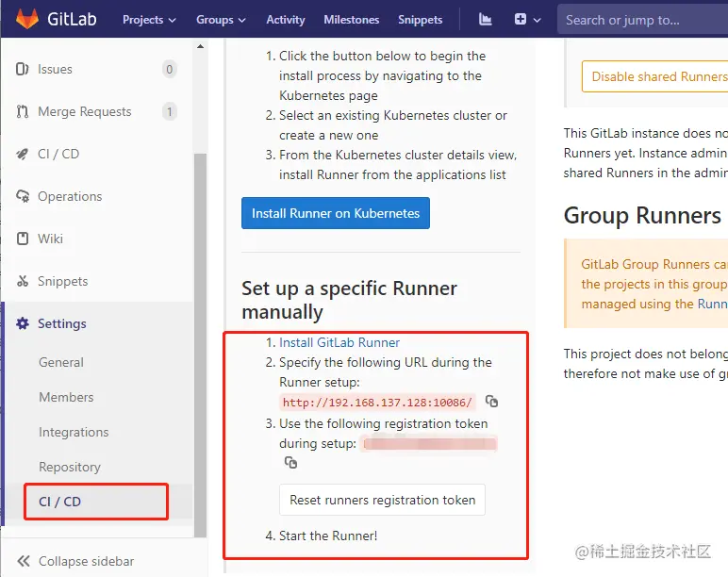Screen dimensions: 728x577
Task: Click the plus-square new item icon
Action: (521, 19)
